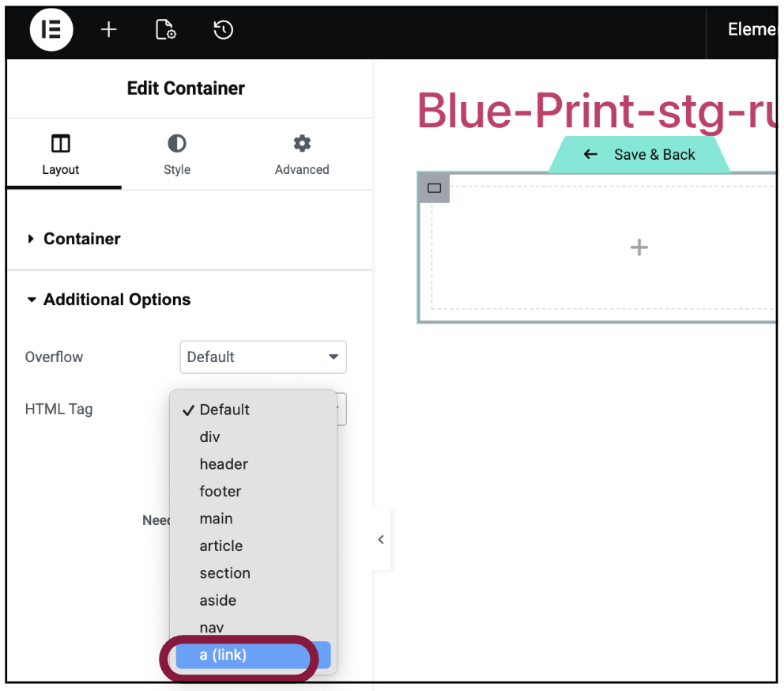Click the Elementor logo icon
Image resolution: width=784 pixels, height=691 pixels.
tap(51, 30)
